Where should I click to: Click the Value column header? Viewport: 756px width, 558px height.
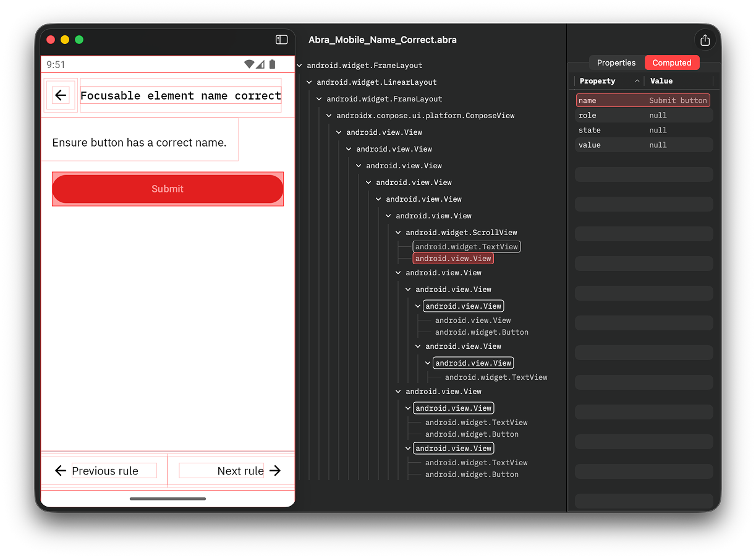pos(661,81)
